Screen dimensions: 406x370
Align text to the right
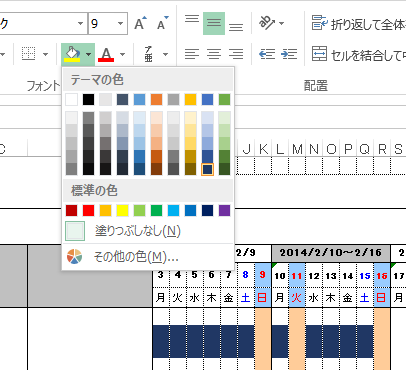coord(236,54)
